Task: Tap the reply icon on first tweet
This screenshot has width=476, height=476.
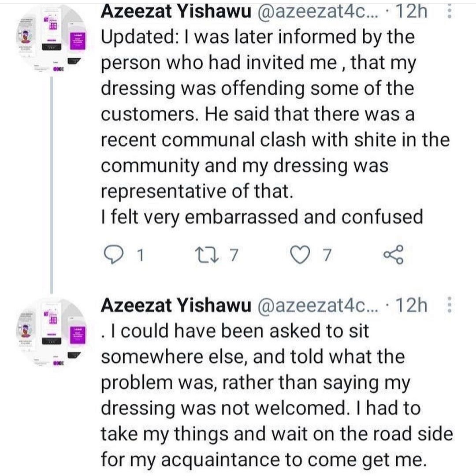Action: pos(114,255)
